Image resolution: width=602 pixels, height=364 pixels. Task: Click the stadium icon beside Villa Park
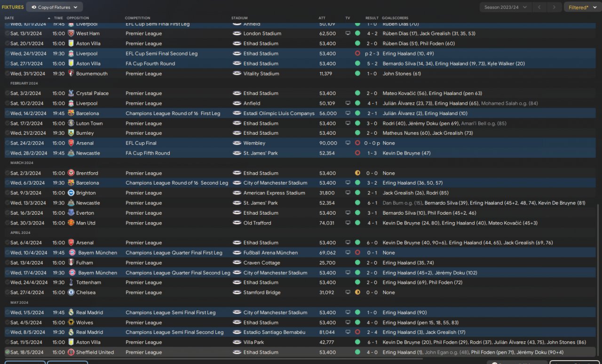[x=237, y=342]
